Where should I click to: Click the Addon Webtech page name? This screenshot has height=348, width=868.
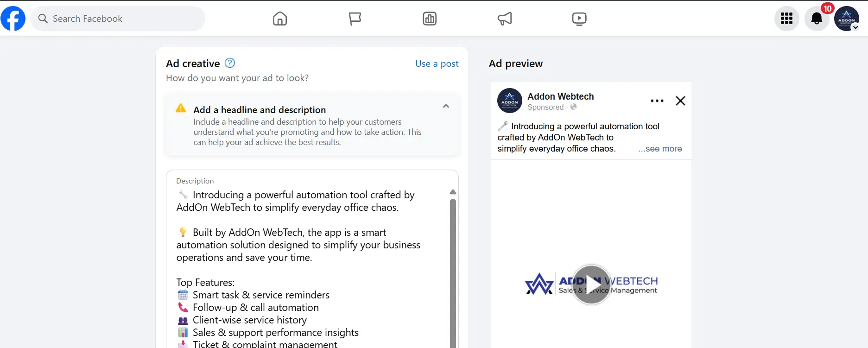[560, 96]
